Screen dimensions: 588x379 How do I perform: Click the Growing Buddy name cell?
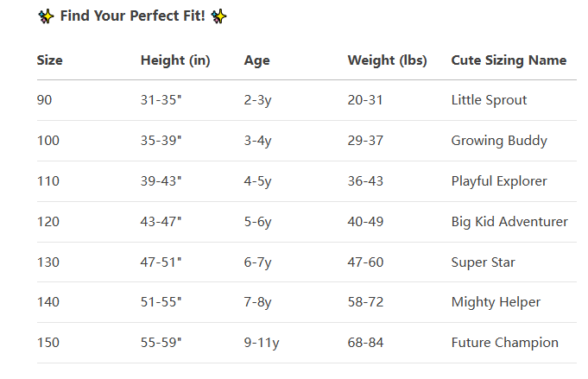[x=499, y=141]
